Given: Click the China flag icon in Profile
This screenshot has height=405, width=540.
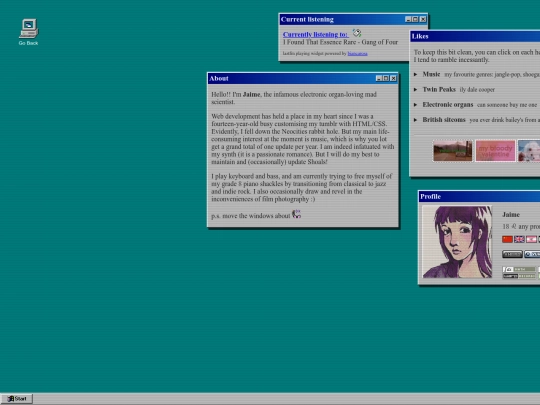Looking at the screenshot, I should pos(507,239).
